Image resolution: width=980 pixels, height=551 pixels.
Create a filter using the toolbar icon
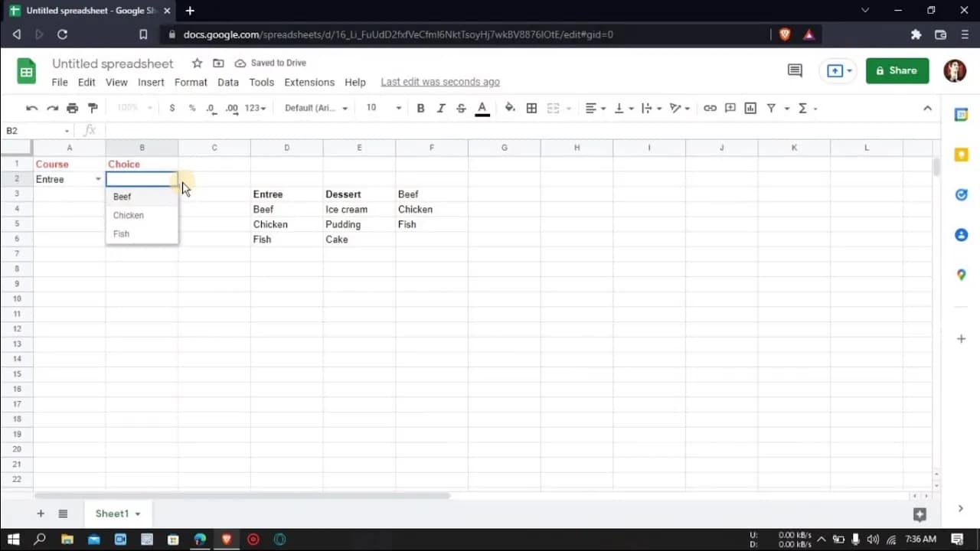pyautogui.click(x=771, y=108)
